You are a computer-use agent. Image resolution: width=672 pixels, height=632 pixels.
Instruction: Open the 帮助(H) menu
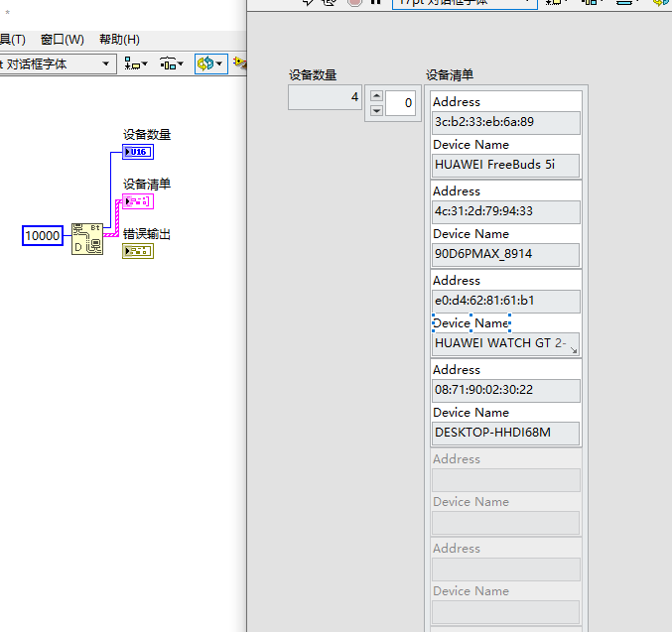coord(119,40)
